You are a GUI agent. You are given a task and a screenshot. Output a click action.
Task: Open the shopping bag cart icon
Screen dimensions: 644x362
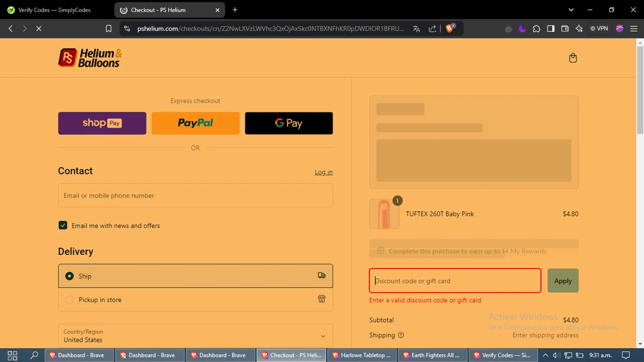(573, 58)
